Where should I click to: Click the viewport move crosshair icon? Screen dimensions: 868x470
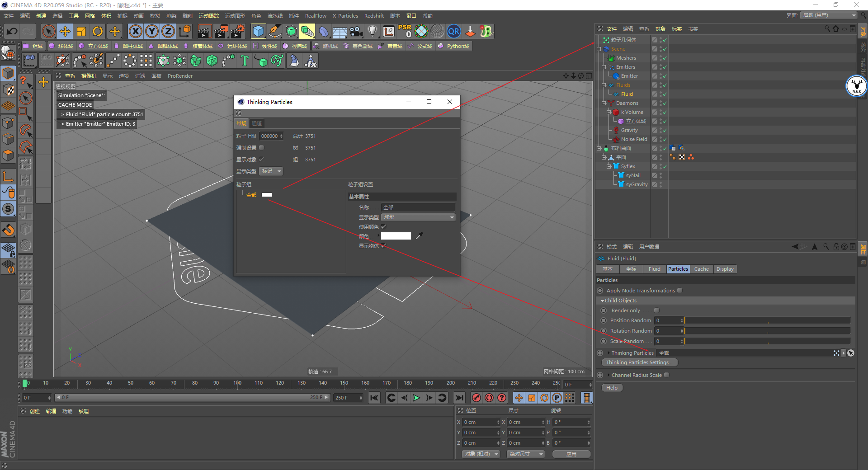[x=566, y=75]
